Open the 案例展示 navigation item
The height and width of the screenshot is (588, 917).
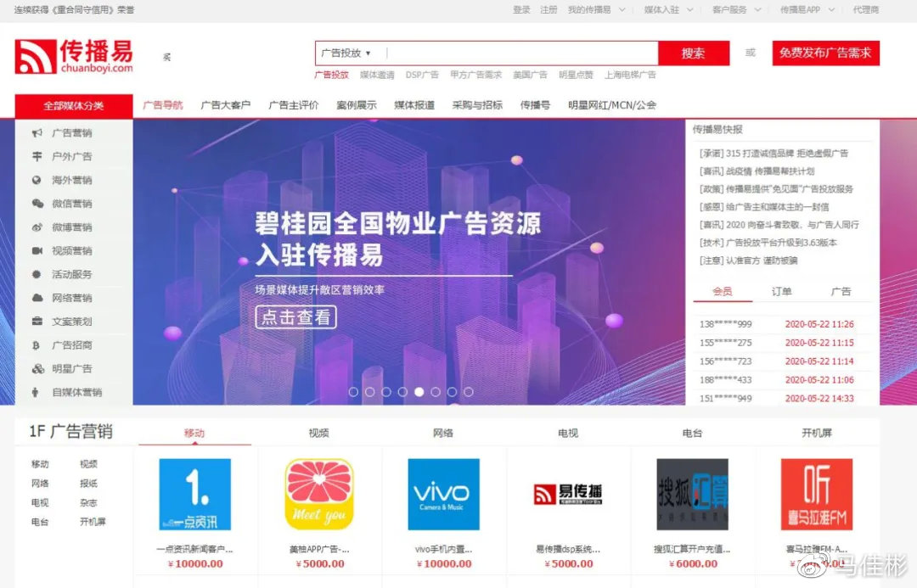356,105
